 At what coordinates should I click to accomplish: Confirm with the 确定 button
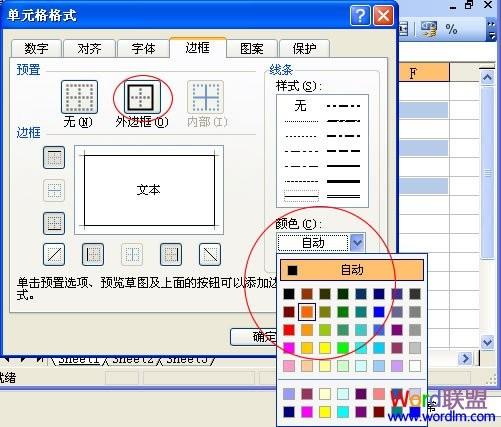point(254,337)
